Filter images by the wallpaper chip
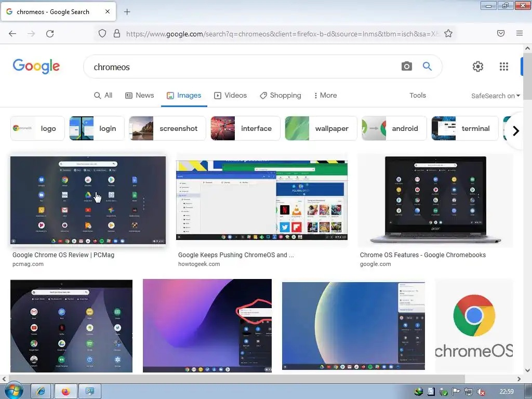532x399 pixels. 321,128
